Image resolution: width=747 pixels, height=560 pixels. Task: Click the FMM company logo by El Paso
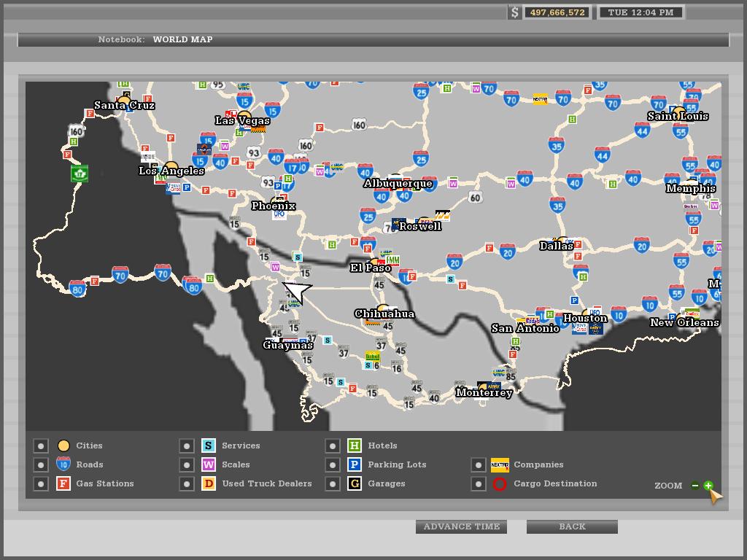392,260
